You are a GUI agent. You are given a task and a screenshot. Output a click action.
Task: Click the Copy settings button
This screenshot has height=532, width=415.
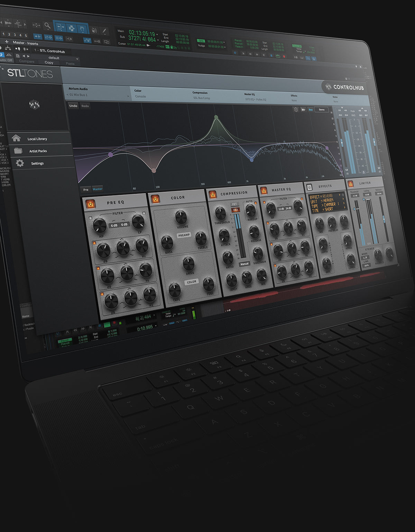[x=49, y=63]
